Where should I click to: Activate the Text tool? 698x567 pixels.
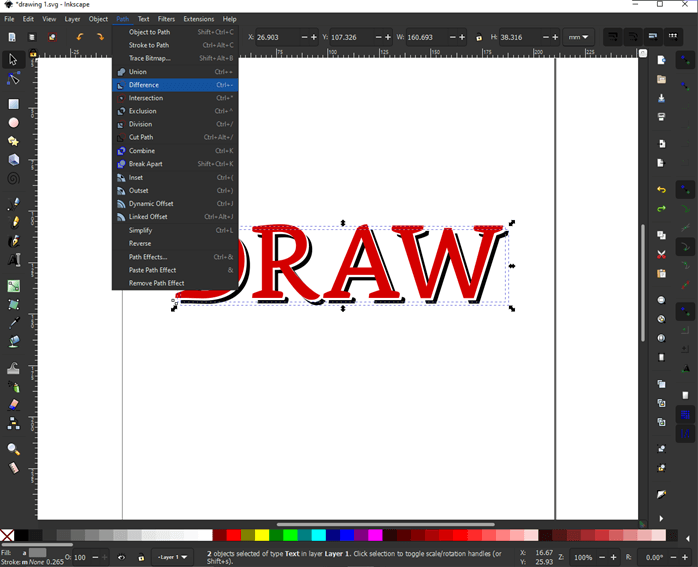click(x=13, y=260)
